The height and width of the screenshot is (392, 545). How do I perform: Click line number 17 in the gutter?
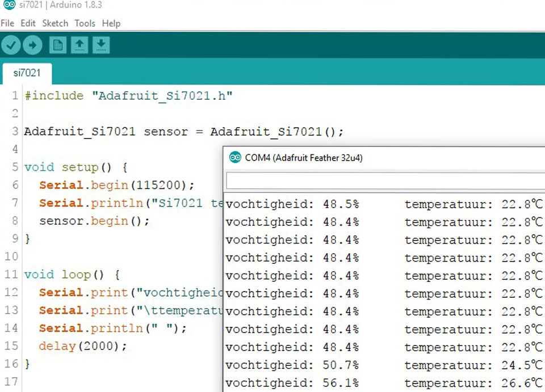click(11, 382)
